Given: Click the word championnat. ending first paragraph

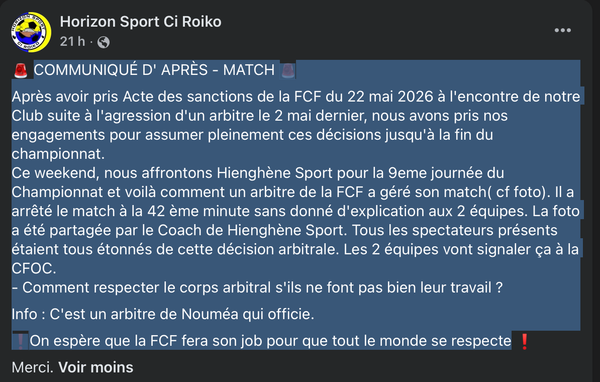Looking at the screenshot, I should tap(58, 154).
